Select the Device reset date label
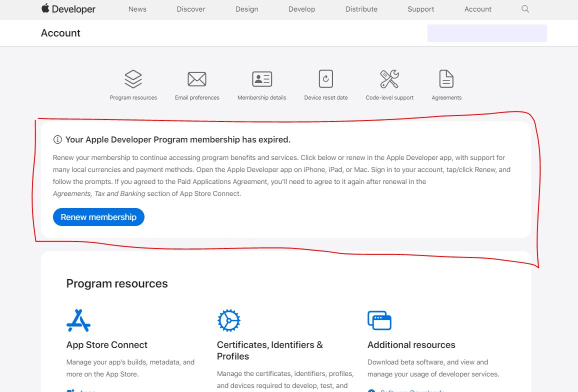This screenshot has width=578, height=392. click(326, 97)
